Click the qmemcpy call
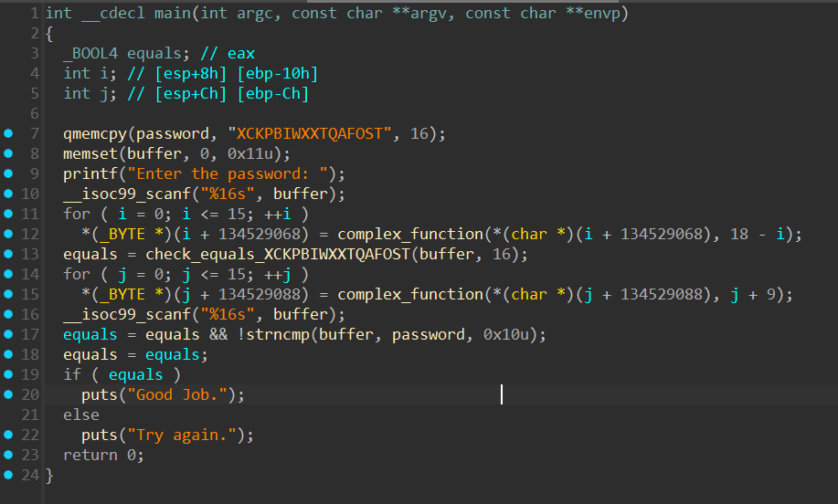Viewport: 838px width, 504px height. point(95,133)
